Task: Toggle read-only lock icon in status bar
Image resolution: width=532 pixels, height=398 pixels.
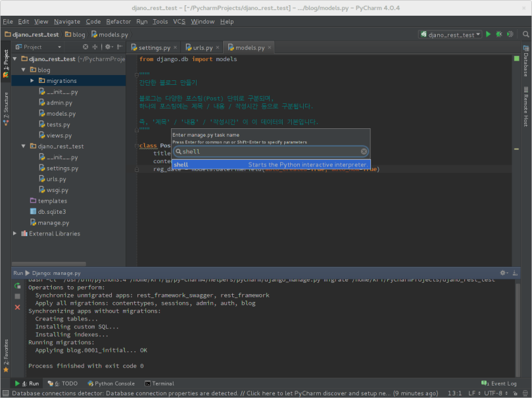Action: tap(515, 393)
